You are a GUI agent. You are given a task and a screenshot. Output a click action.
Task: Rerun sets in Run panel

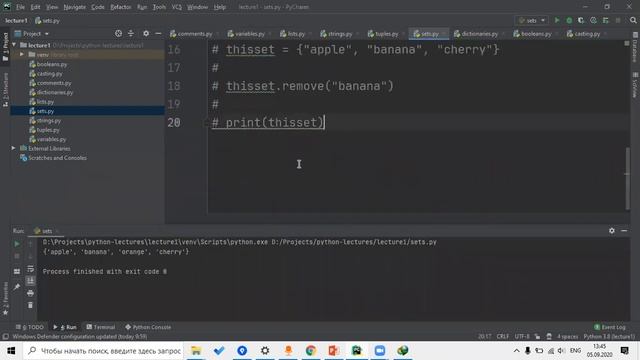tap(17, 244)
